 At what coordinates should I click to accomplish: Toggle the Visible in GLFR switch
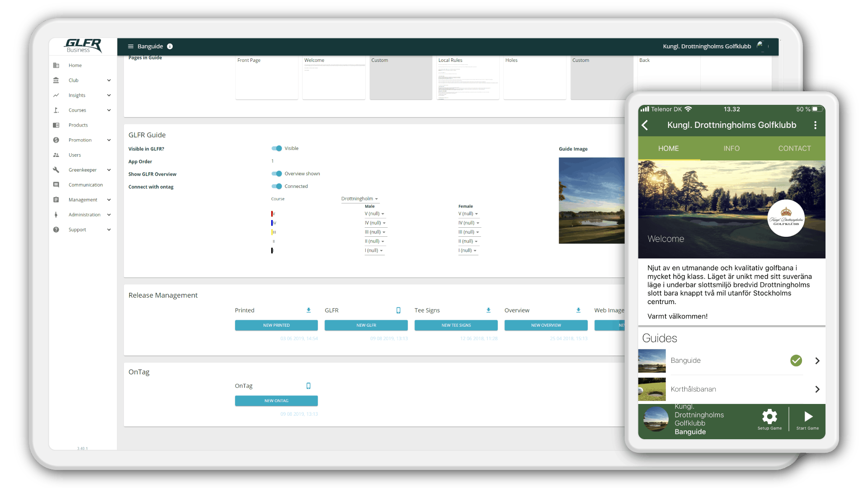277,148
